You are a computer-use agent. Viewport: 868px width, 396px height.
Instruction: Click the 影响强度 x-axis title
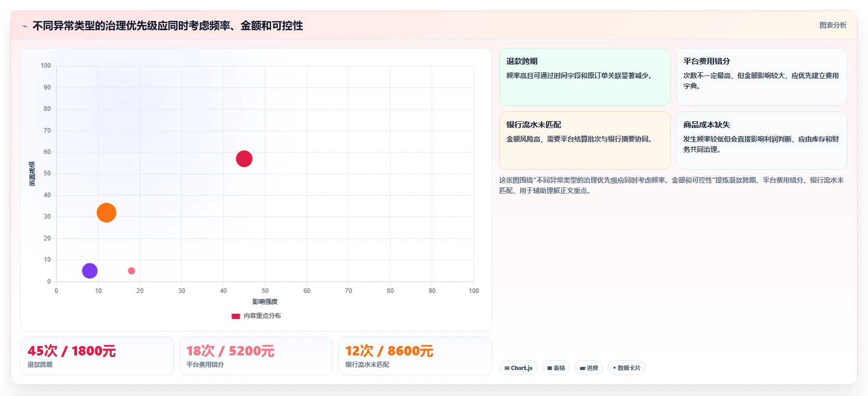pos(265,302)
